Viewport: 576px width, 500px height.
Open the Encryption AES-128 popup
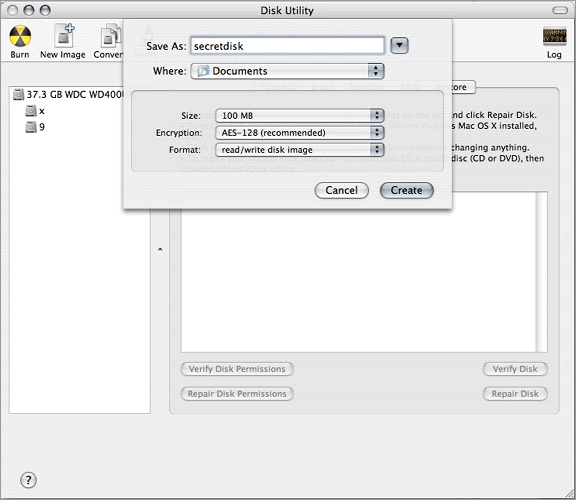coord(300,133)
